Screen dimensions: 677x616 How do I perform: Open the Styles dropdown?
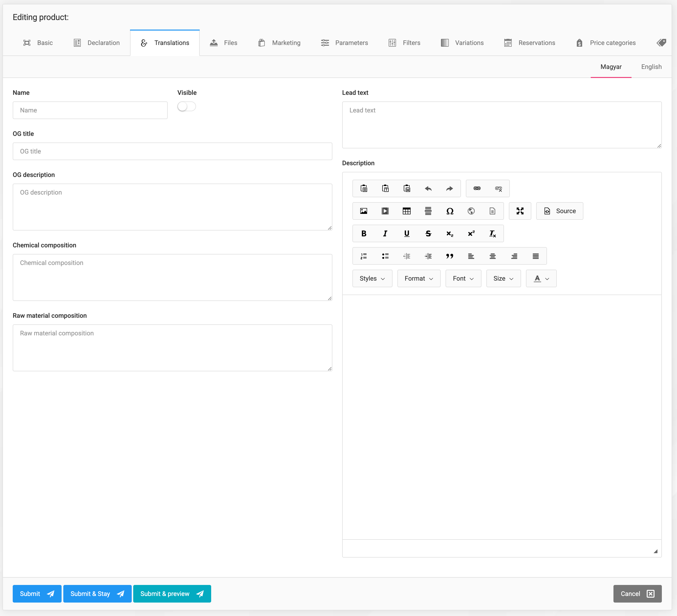coord(372,278)
